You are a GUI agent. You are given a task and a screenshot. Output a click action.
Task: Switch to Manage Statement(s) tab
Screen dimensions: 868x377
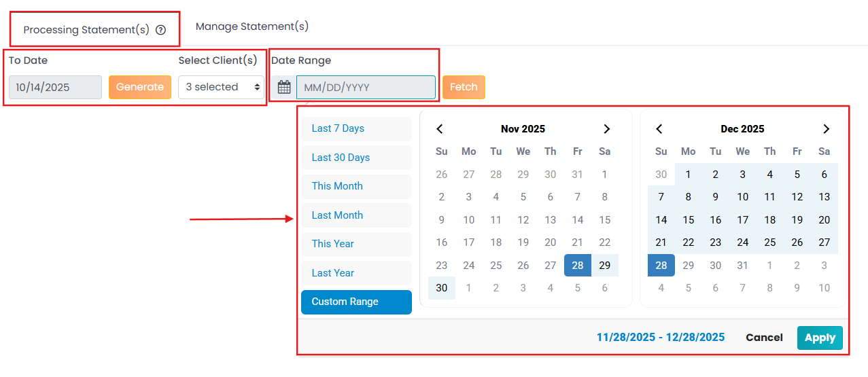click(x=252, y=26)
